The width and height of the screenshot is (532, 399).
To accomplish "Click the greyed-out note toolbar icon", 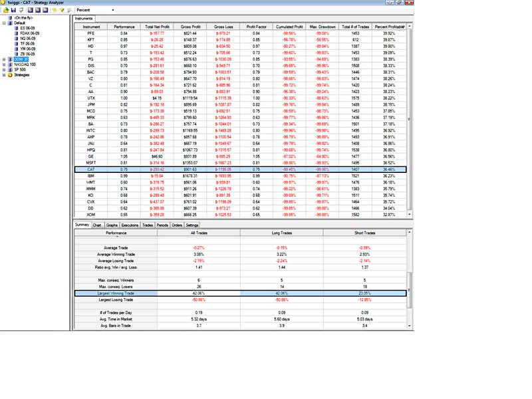I will pyautogui.click(x=69, y=10).
